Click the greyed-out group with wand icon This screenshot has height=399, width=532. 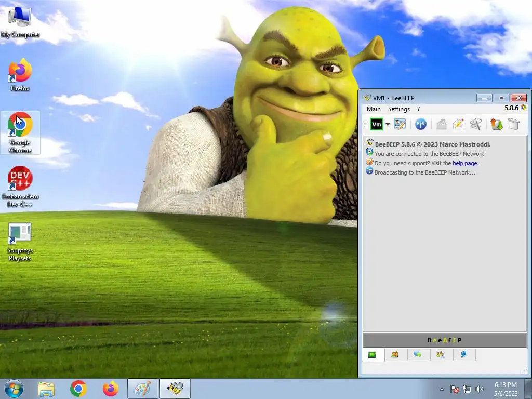tap(476, 124)
